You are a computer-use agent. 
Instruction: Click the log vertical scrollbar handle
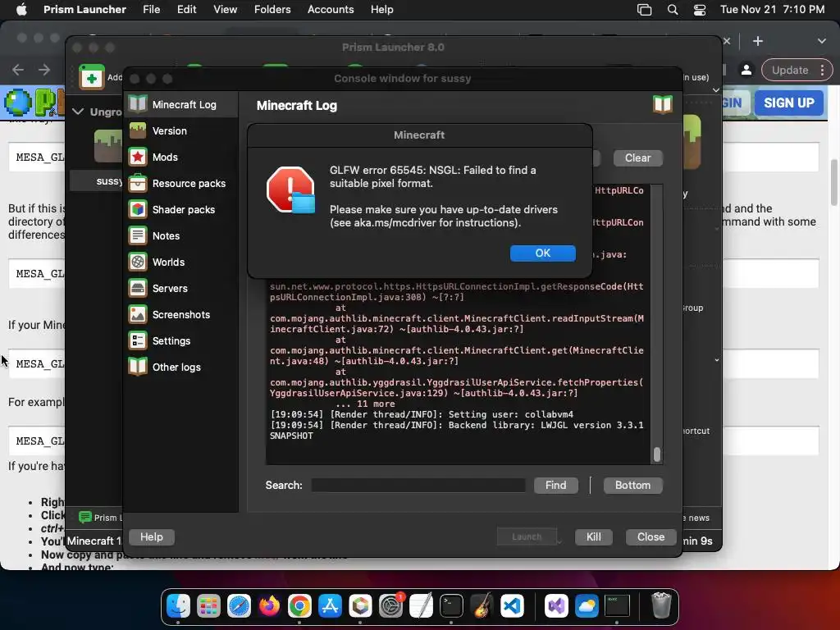657,454
